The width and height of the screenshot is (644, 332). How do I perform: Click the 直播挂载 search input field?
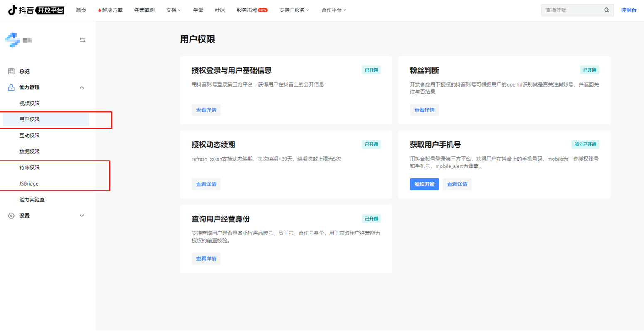(572, 10)
